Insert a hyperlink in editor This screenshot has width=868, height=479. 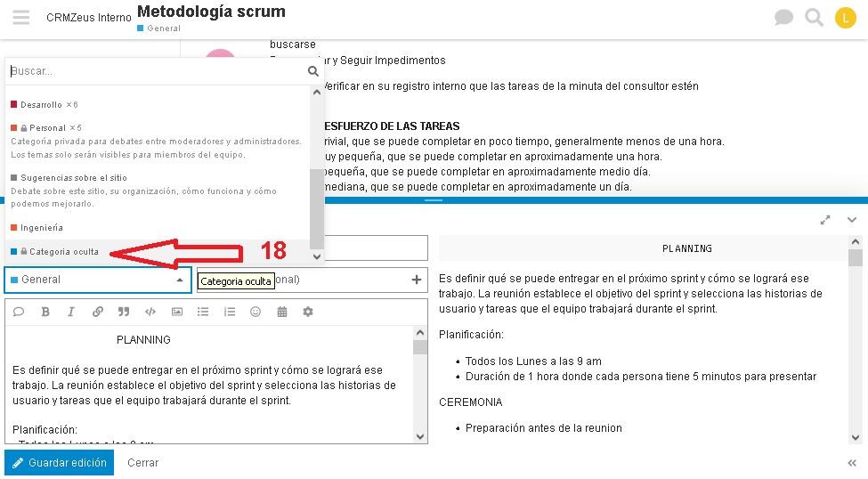point(97,312)
